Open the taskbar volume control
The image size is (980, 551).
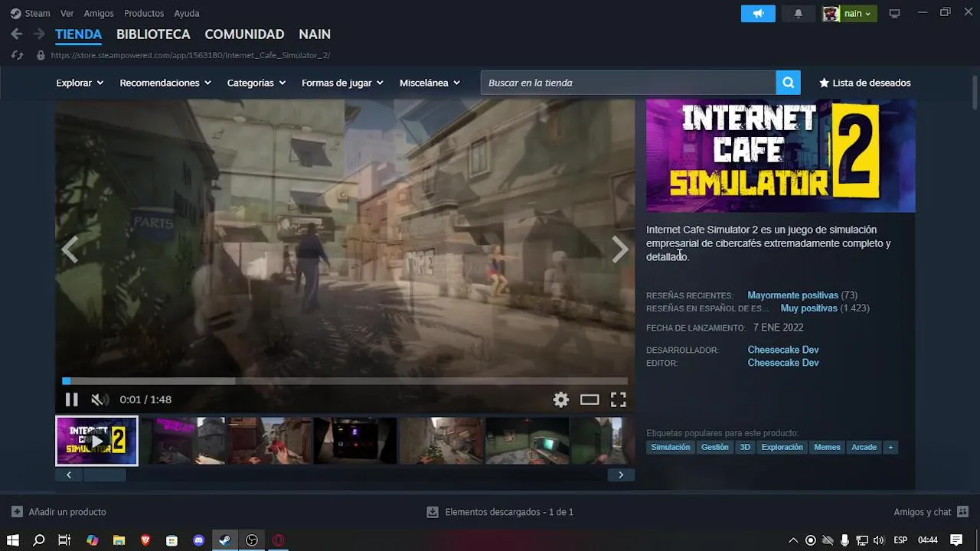(x=878, y=540)
